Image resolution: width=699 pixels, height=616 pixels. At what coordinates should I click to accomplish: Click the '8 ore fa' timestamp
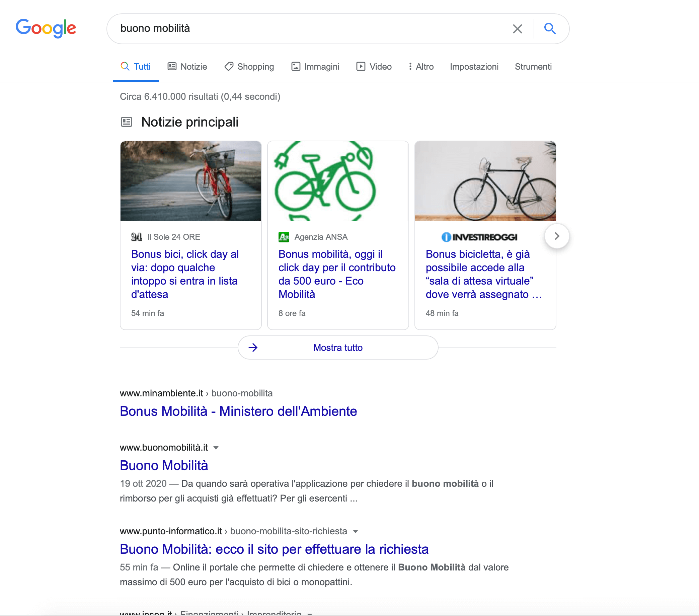[x=292, y=313]
